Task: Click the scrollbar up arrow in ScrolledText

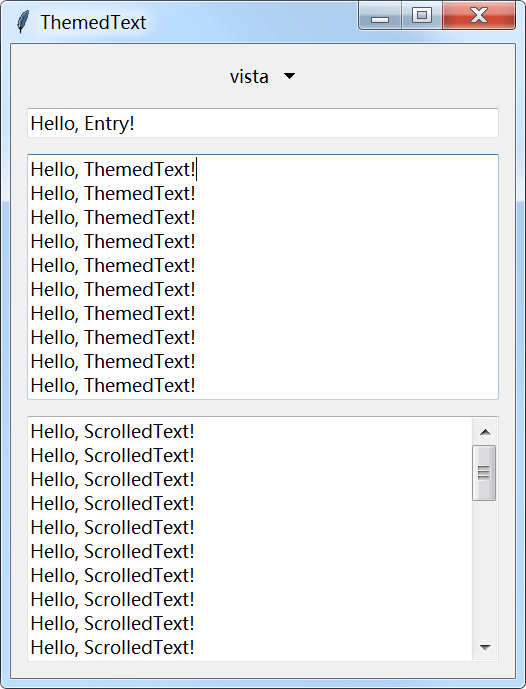Action: coord(485,432)
